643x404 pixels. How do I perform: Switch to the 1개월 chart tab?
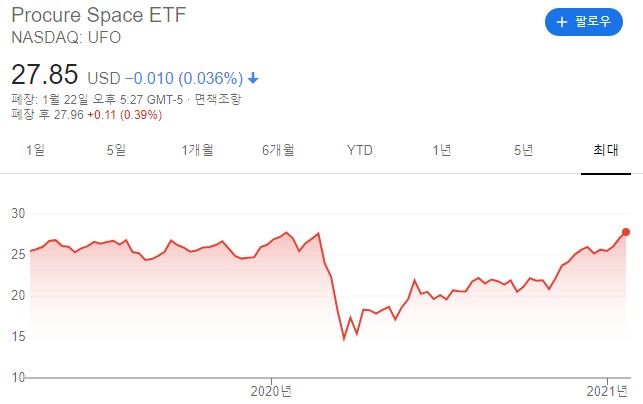[x=197, y=150]
